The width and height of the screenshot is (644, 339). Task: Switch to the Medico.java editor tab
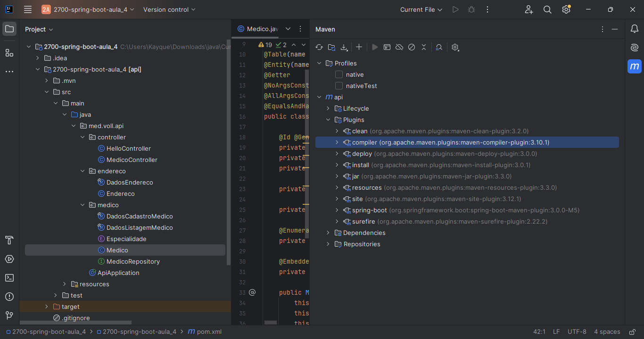(x=257, y=29)
